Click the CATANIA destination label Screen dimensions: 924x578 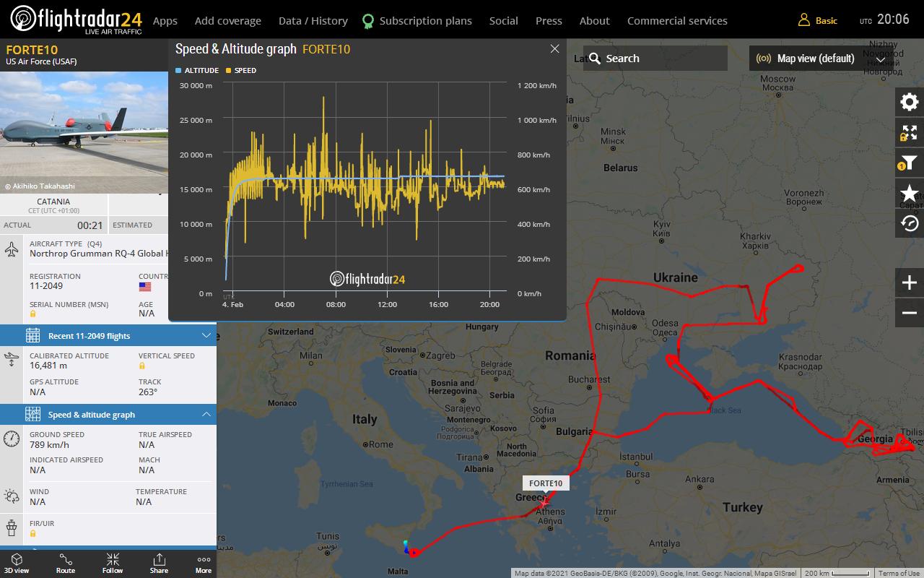[x=54, y=202]
